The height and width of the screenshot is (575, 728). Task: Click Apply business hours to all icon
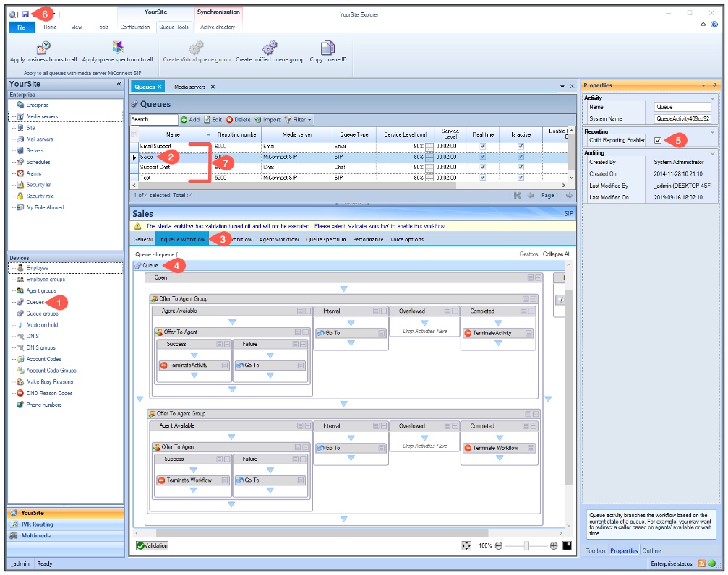click(x=43, y=47)
